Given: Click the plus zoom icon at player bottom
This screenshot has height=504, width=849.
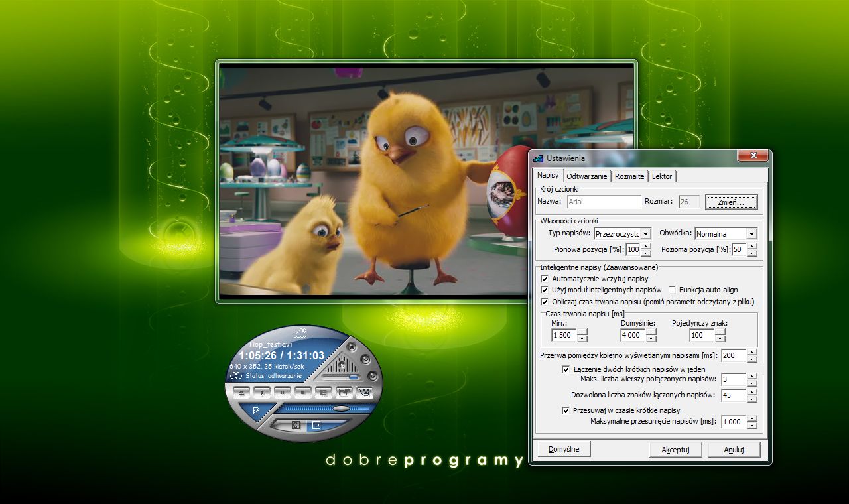Looking at the screenshot, I should click(x=296, y=424).
